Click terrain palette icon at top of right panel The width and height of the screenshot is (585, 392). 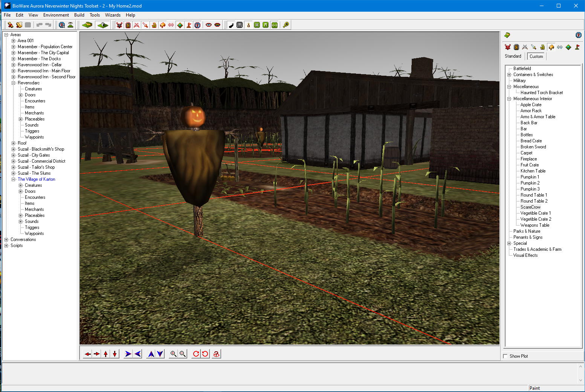pyautogui.click(x=507, y=35)
